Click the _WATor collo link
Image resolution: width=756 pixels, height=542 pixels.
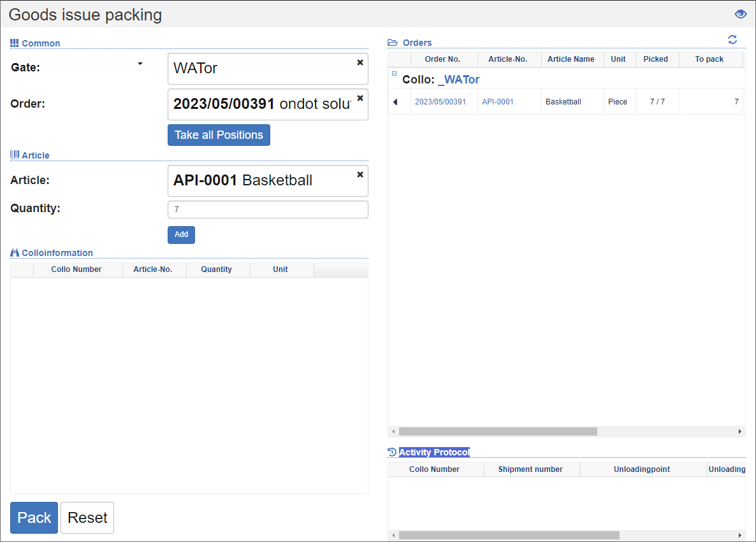[458, 80]
